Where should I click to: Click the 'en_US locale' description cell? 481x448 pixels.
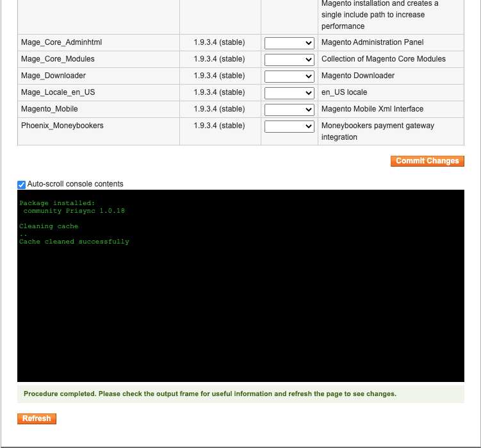click(344, 92)
